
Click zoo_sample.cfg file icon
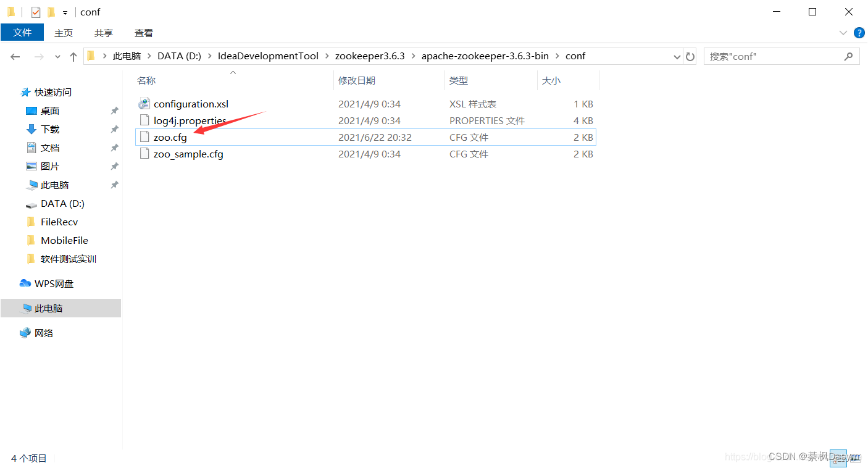point(144,154)
